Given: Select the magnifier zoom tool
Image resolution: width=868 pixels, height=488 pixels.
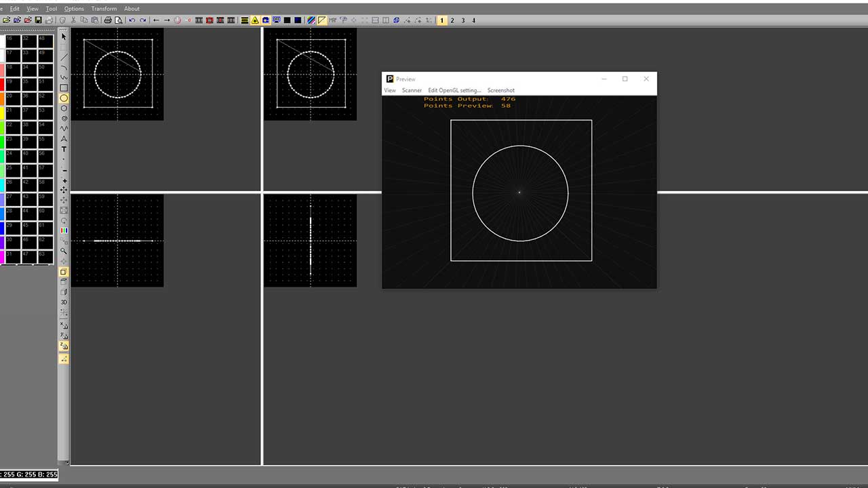Looking at the screenshot, I should coord(64,251).
